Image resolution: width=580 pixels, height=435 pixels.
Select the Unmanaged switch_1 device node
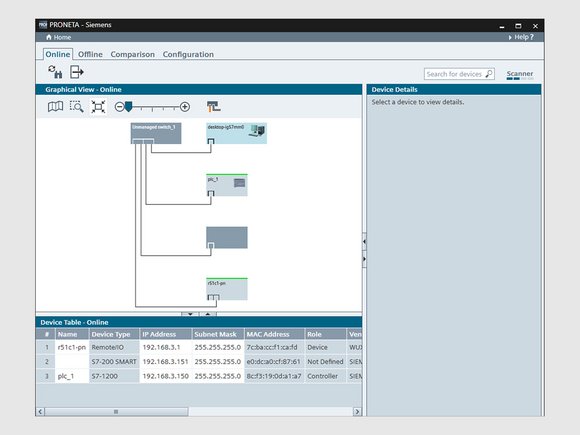[x=156, y=133]
